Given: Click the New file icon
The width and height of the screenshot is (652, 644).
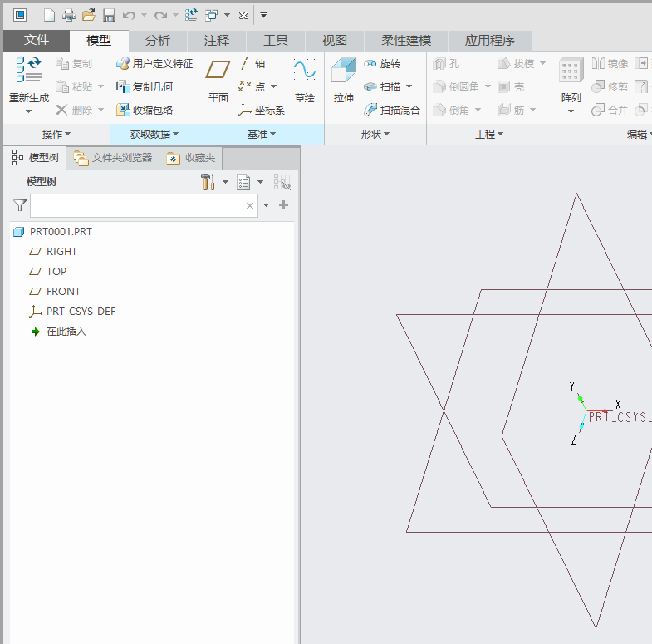Looking at the screenshot, I should point(50,16).
